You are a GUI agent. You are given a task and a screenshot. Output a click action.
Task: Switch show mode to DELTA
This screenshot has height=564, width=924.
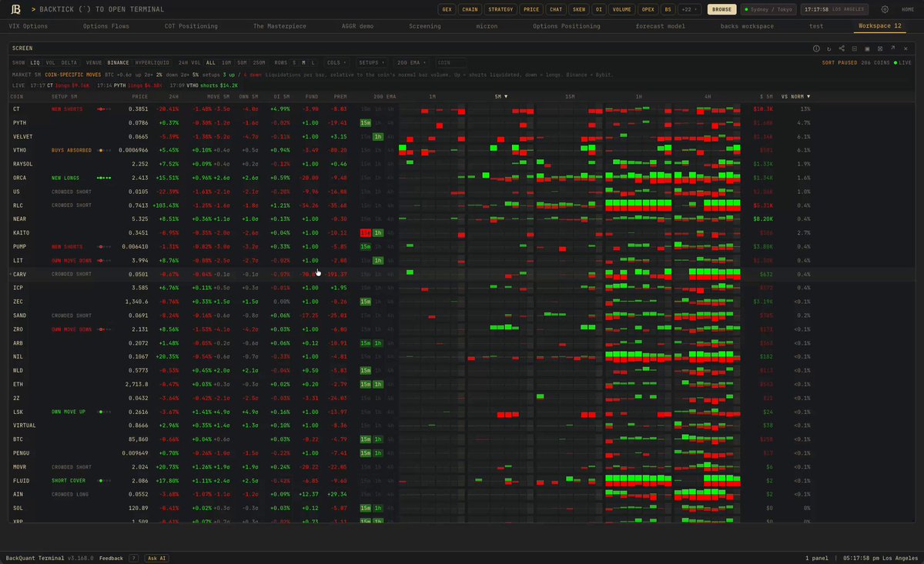69,62
